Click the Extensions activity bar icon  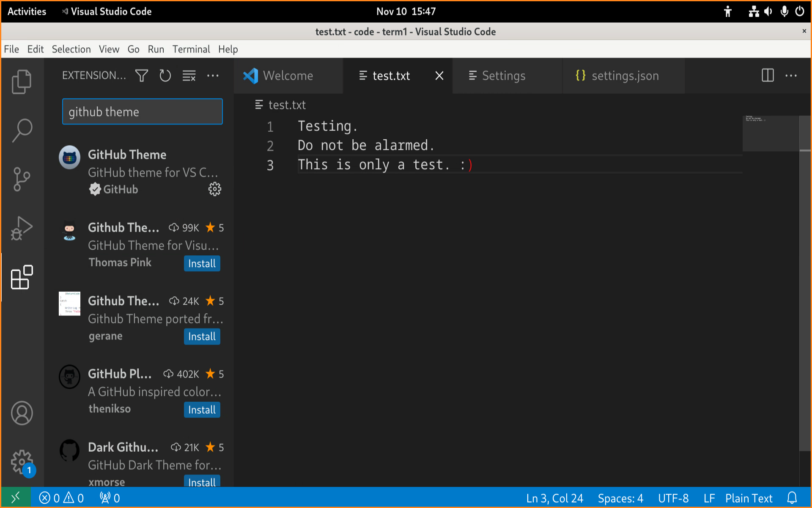[x=22, y=277]
